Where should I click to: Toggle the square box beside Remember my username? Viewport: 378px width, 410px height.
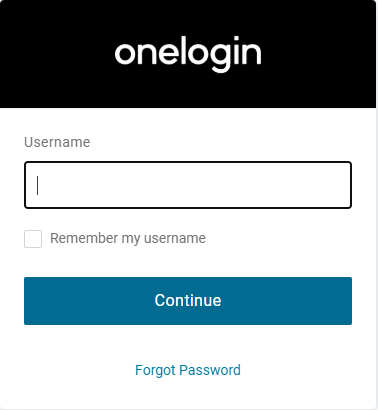point(33,239)
